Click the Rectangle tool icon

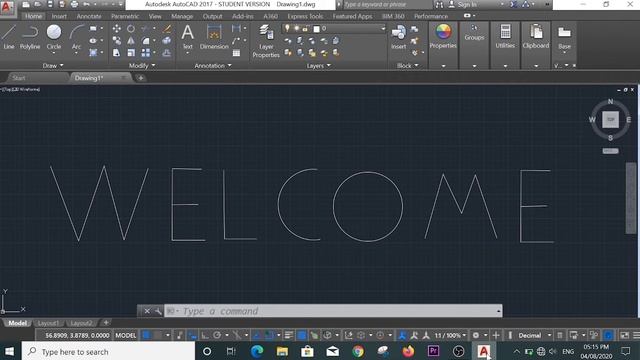[93, 29]
